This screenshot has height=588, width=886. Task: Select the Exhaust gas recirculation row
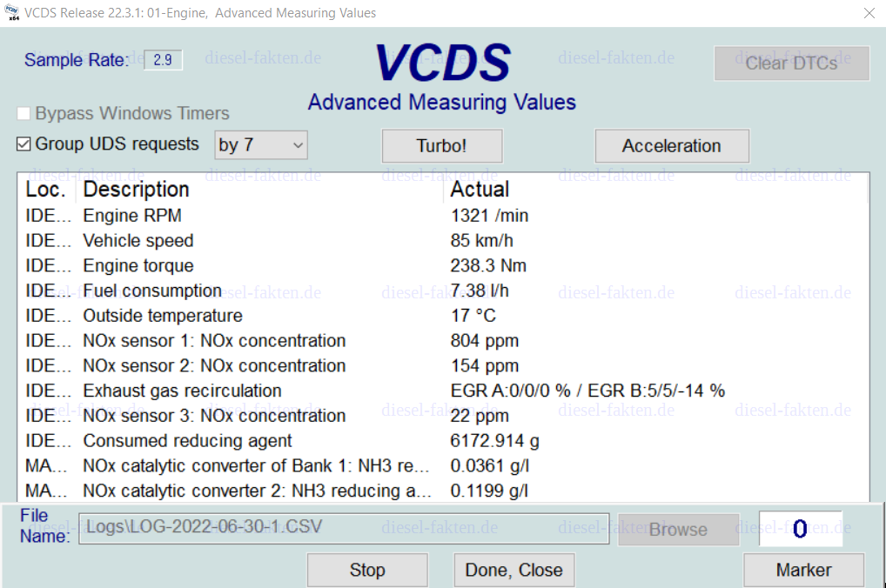443,391
